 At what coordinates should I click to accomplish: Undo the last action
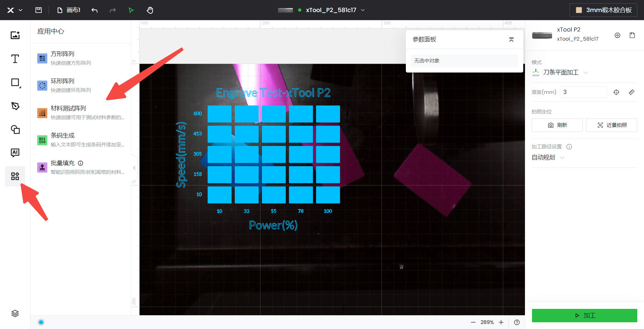(x=95, y=10)
